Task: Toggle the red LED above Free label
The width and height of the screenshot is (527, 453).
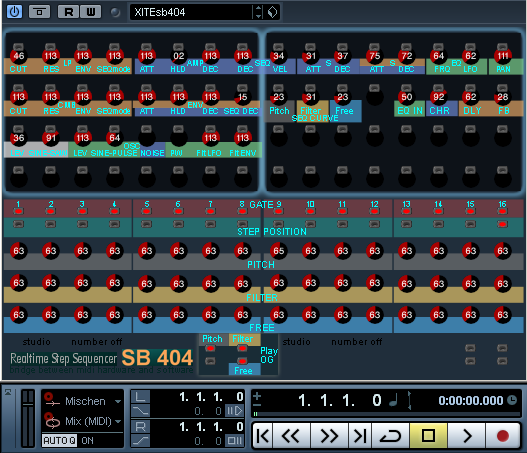Action: click(242, 361)
